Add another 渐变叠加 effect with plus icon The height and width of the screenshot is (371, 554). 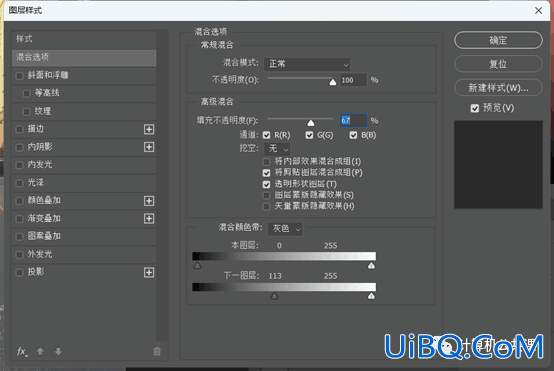point(149,218)
